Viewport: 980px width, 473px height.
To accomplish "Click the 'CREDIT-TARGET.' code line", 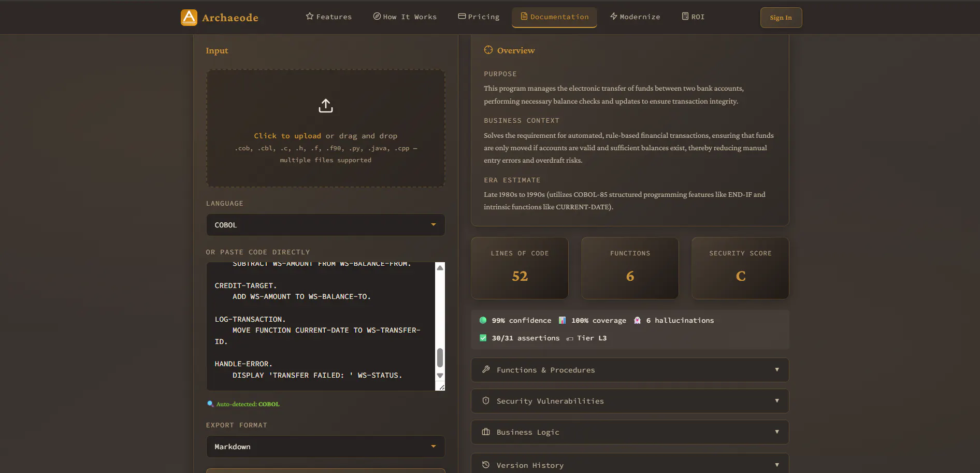I will pyautogui.click(x=246, y=285).
